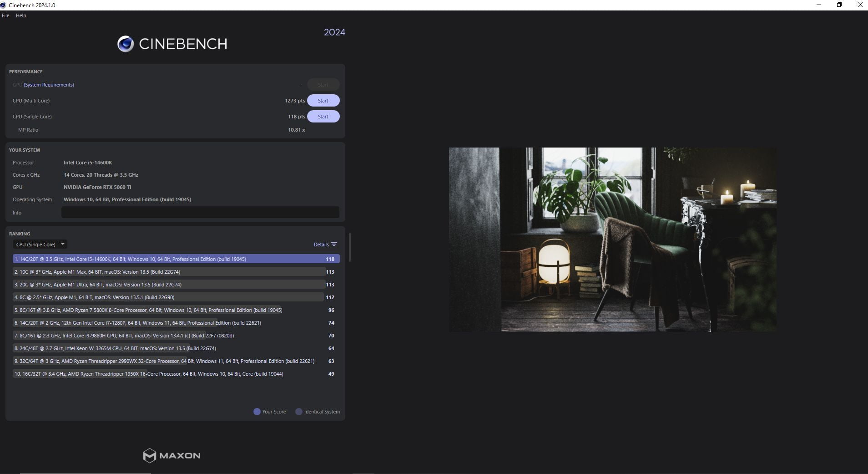
Task: Open the Help menu
Action: point(21,15)
